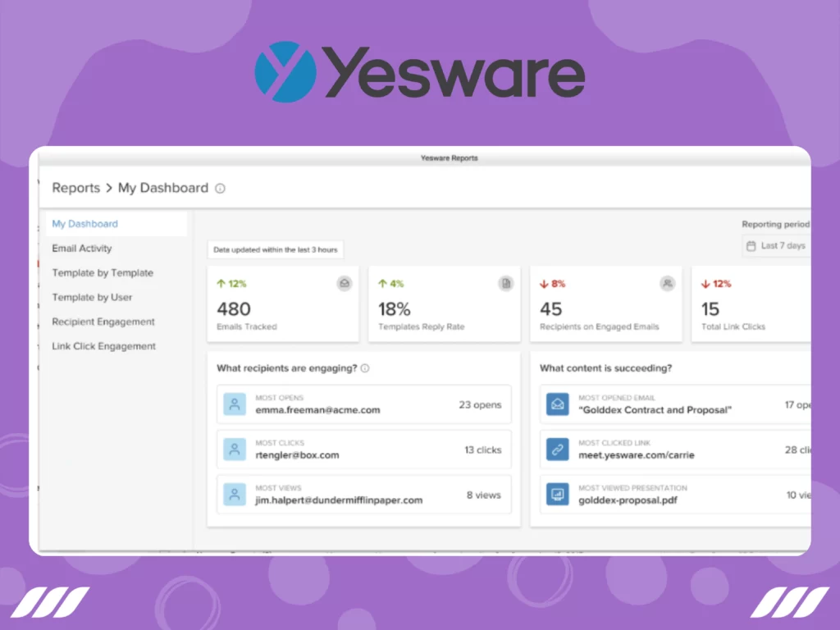This screenshot has height=630, width=840.
Task: Click emma.freeman@acme.com recipient
Action: coord(317,410)
